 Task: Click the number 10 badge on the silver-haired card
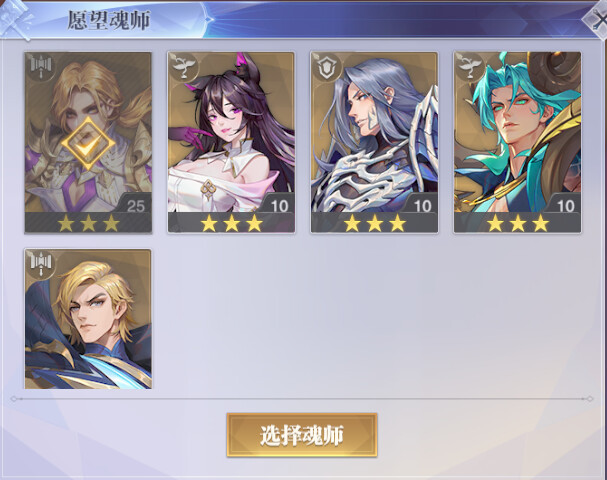point(422,206)
